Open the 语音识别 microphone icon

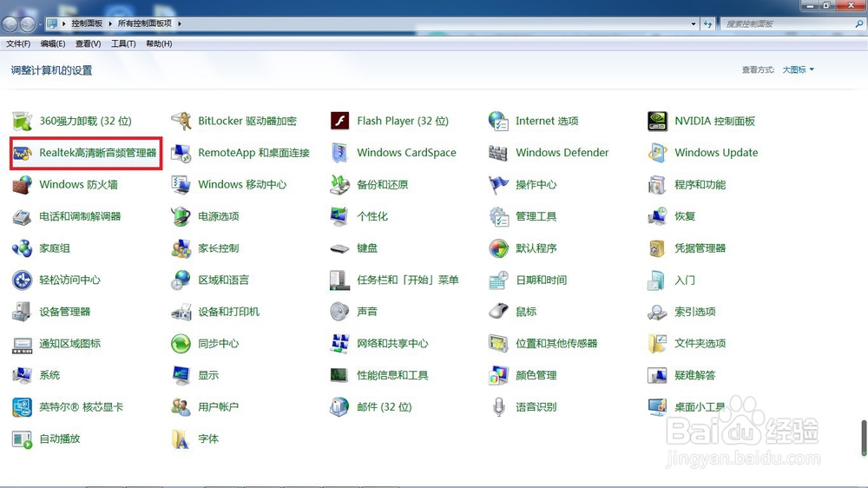pyautogui.click(x=498, y=407)
